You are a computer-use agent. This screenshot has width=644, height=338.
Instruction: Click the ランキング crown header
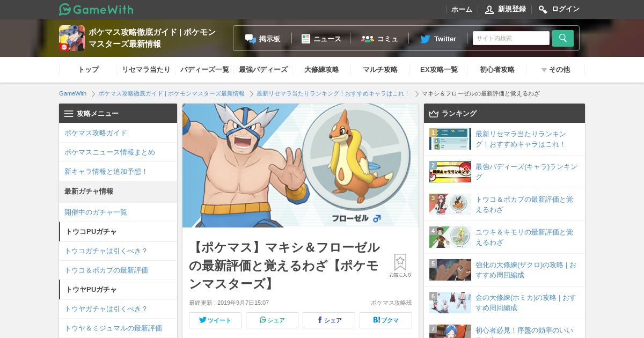coord(504,113)
